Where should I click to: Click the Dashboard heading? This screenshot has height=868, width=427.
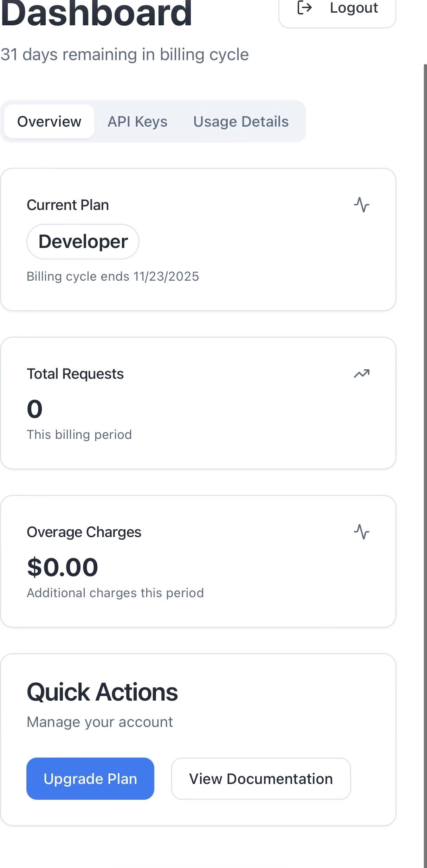(96, 14)
